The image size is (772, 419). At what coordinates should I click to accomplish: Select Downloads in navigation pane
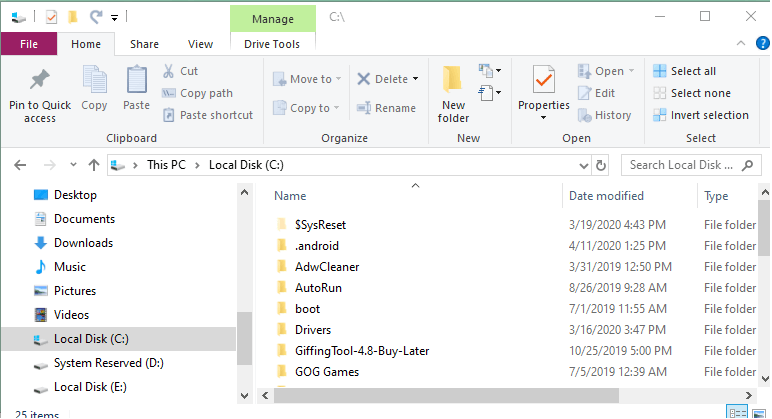point(83,243)
